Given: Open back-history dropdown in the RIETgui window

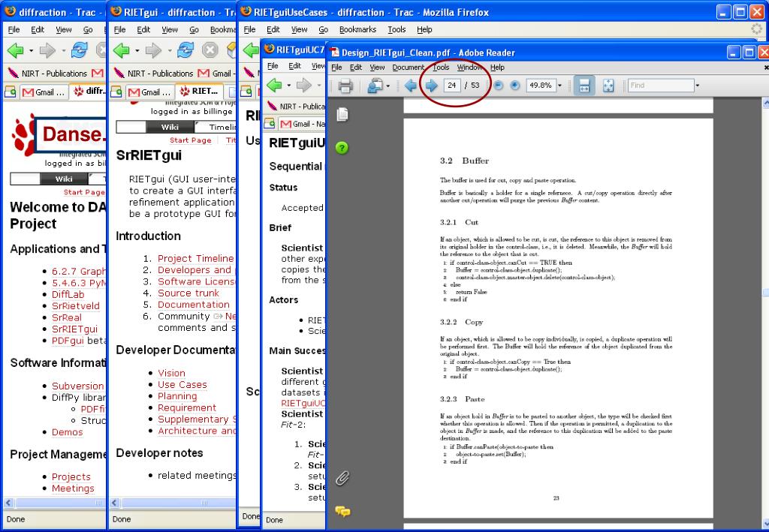Looking at the screenshot, I should point(137,50).
